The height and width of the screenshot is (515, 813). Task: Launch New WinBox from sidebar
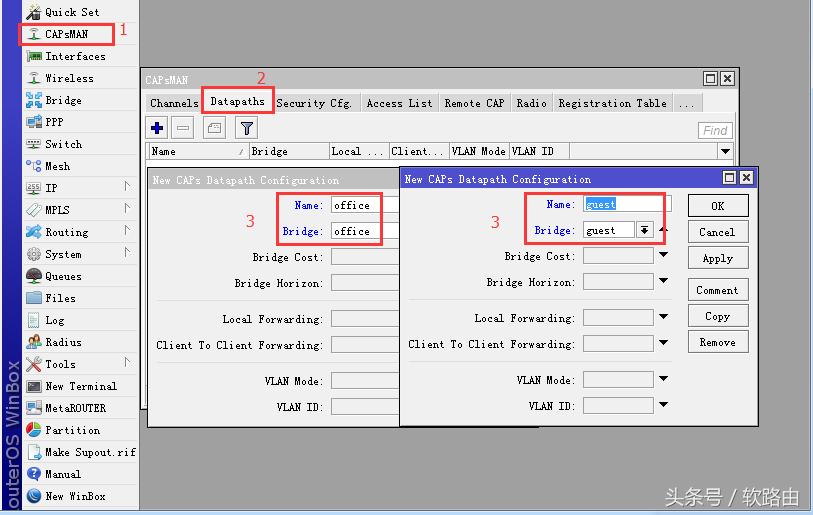[81, 496]
